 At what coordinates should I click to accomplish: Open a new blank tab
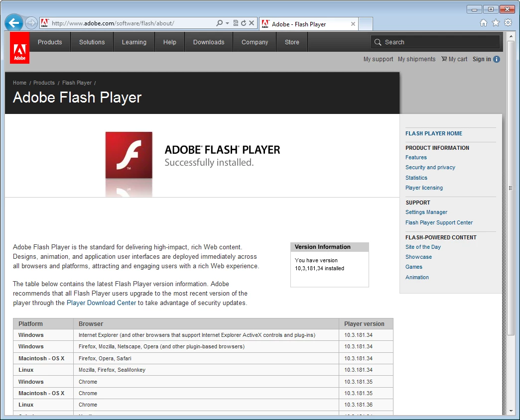[x=366, y=24]
